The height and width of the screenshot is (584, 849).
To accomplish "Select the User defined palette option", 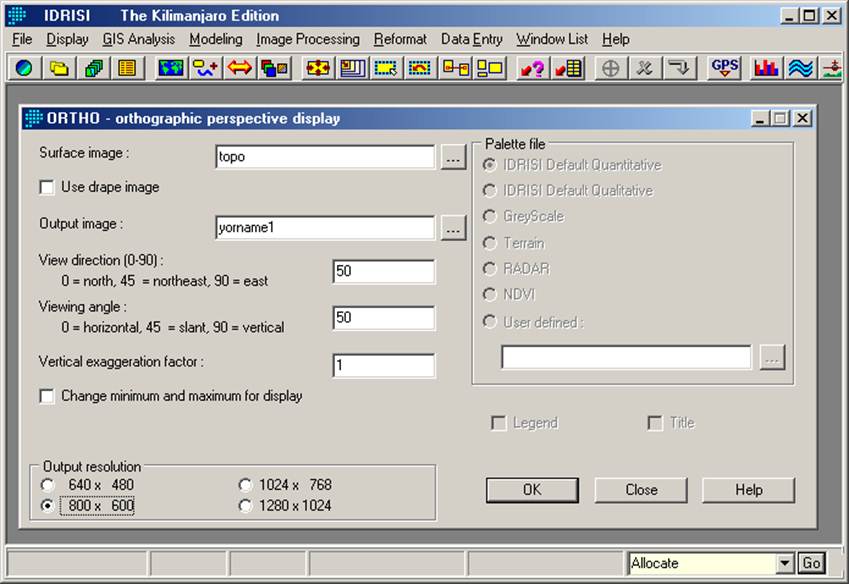I will (489, 322).
